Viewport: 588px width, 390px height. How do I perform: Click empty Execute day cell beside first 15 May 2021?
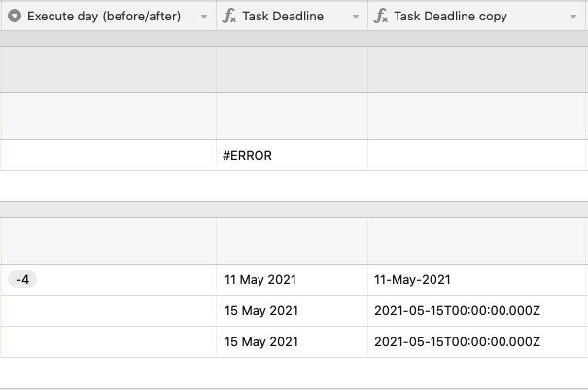109,311
